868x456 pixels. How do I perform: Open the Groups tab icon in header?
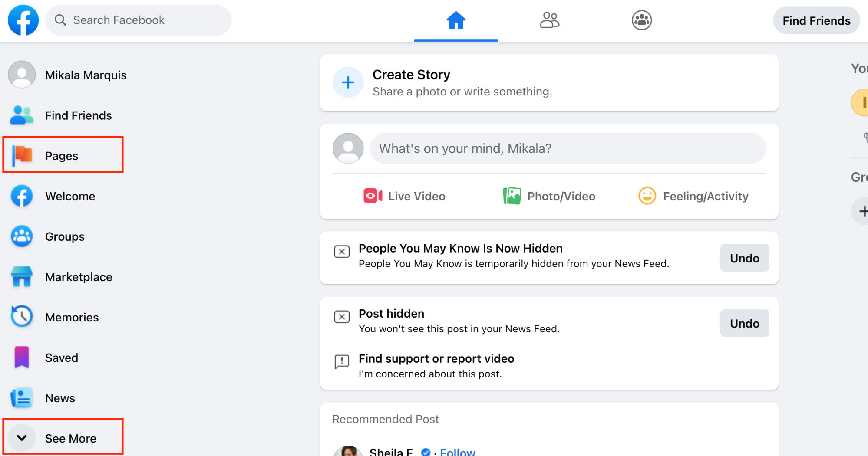642,20
